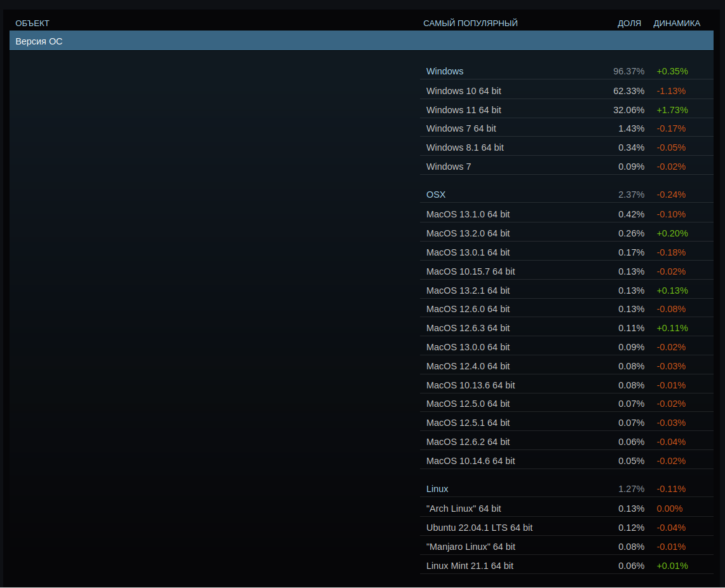725x588 pixels.
Task: Click the +0.13% change value
Action: pos(672,290)
